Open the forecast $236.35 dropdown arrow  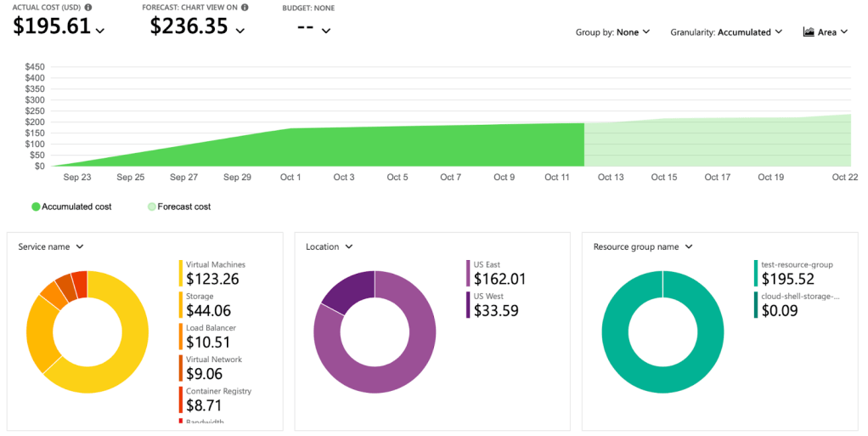click(x=240, y=31)
